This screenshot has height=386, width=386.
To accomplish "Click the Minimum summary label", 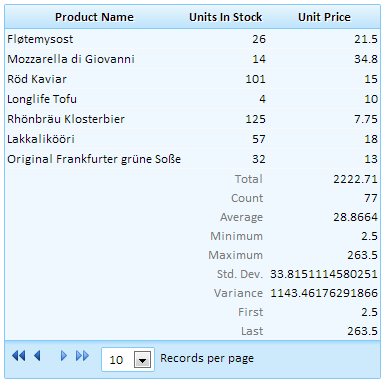I will 236,236.
